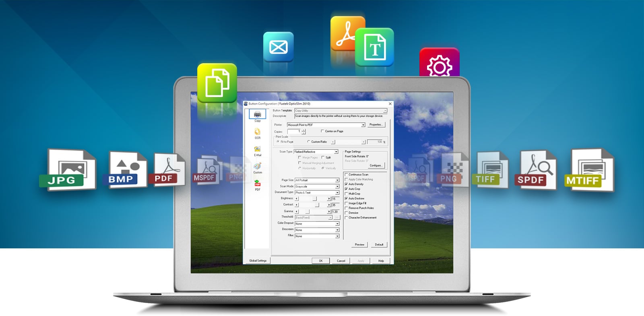
Task: Enable Center on Page checkbox
Action: (x=322, y=131)
